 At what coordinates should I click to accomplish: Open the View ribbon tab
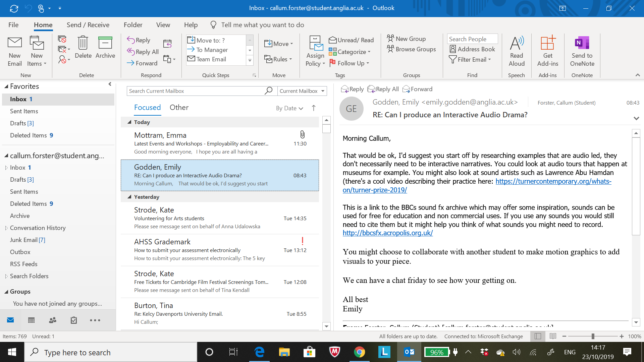pos(163,25)
